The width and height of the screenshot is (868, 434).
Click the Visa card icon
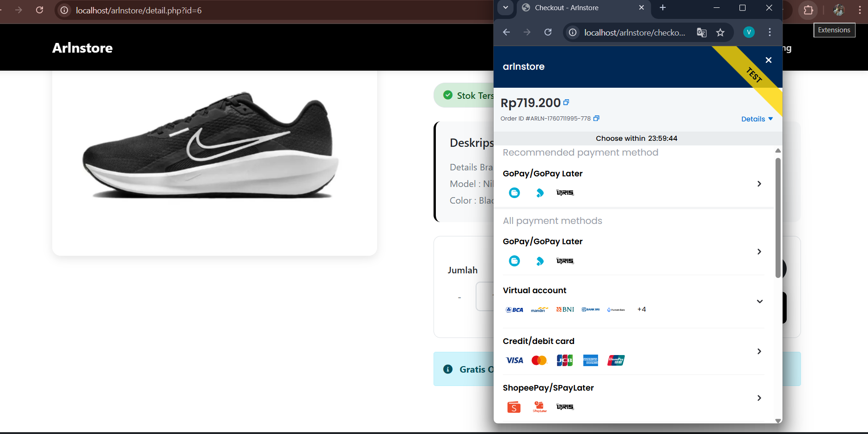(x=514, y=360)
